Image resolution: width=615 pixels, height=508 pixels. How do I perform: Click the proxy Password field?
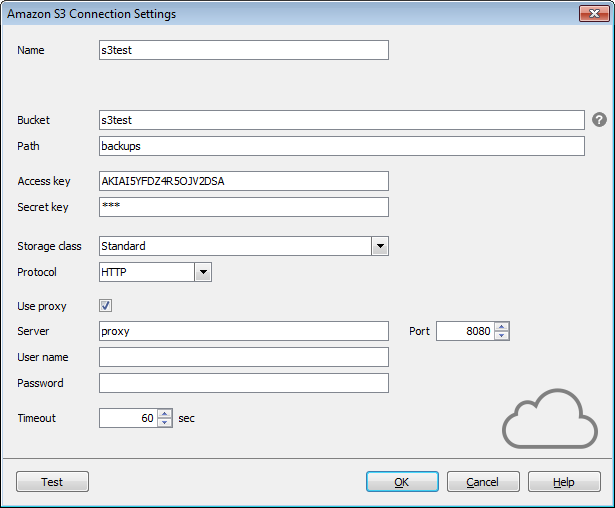(244, 383)
